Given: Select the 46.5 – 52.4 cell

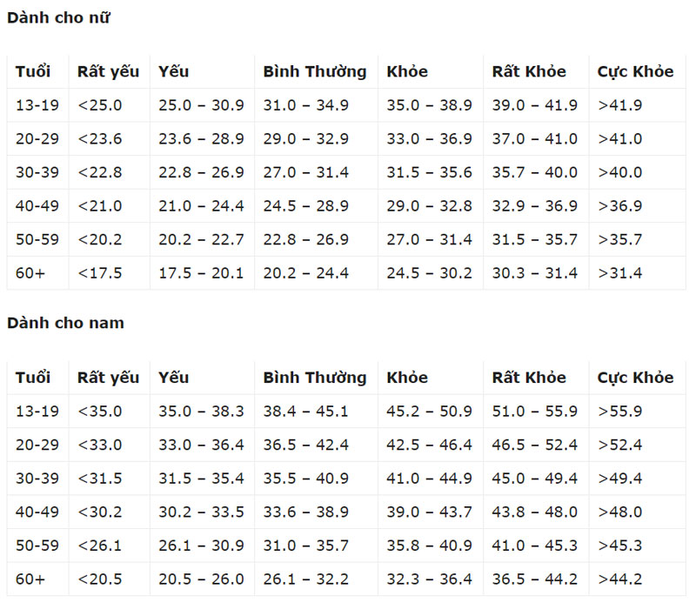Looking at the screenshot, I should 534,445.
